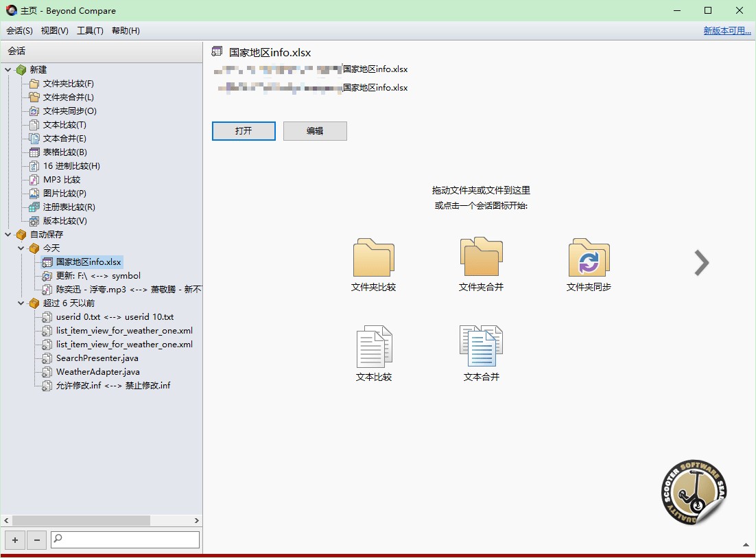Open the 视图(V) menu
Screen dimensions: 756x558
[x=54, y=31]
